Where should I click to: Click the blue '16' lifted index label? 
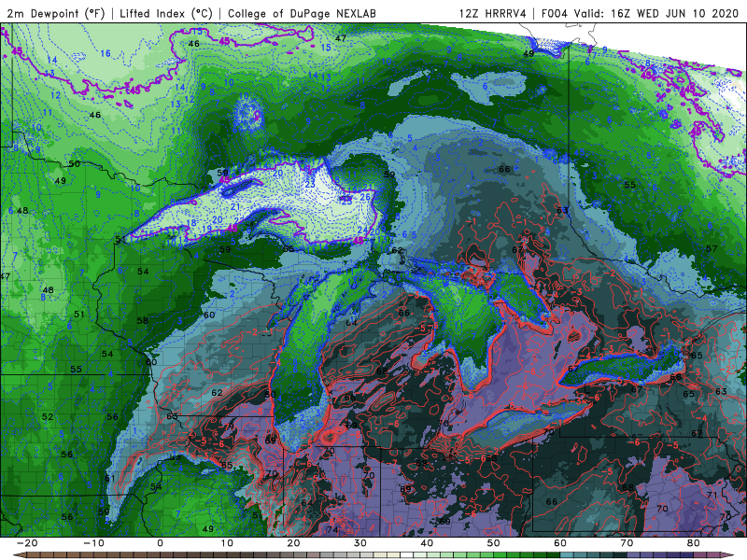pos(106,53)
